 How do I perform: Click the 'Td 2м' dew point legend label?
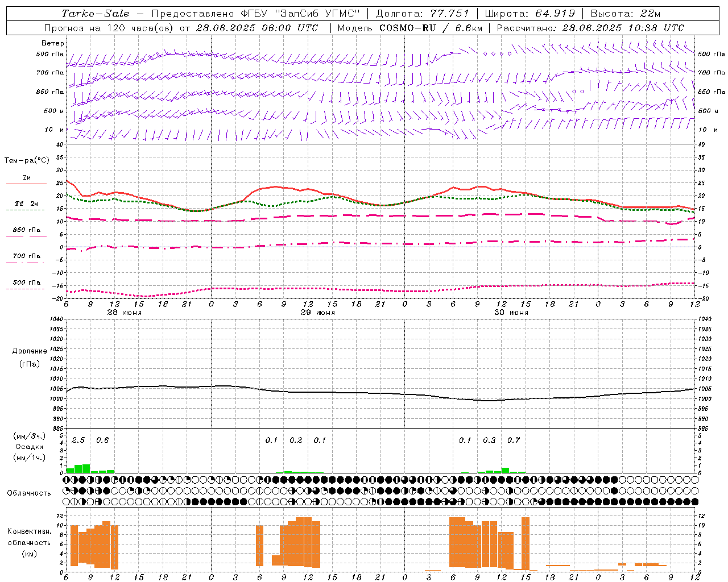(26, 203)
